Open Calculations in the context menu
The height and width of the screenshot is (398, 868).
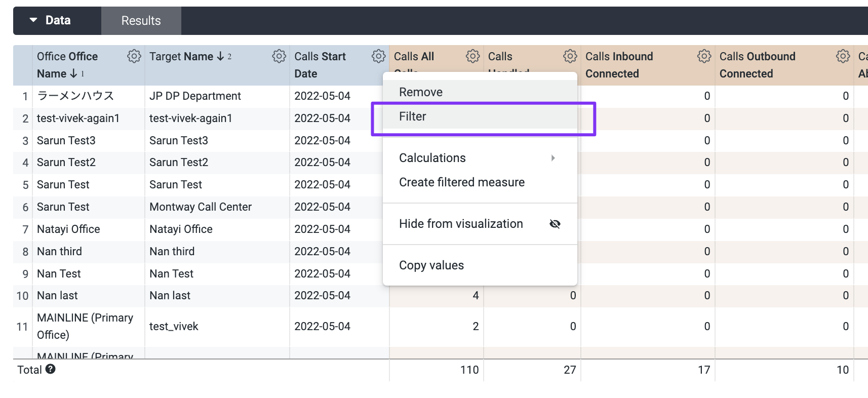tap(480, 158)
